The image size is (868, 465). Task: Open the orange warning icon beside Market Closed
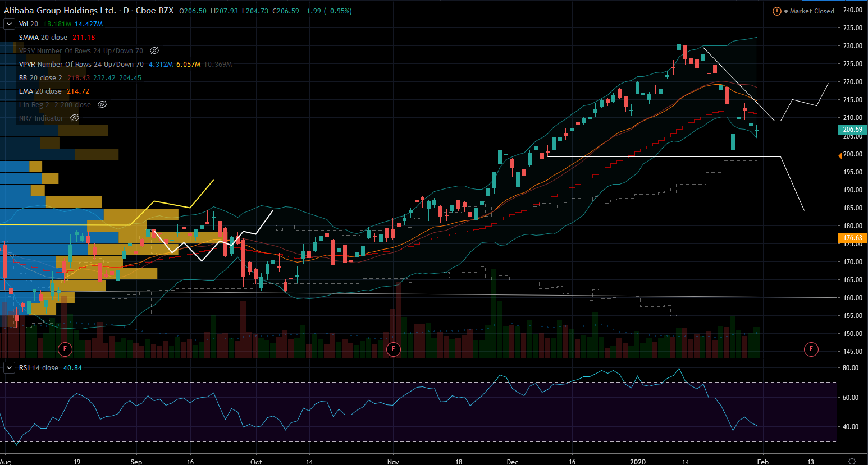pos(777,11)
